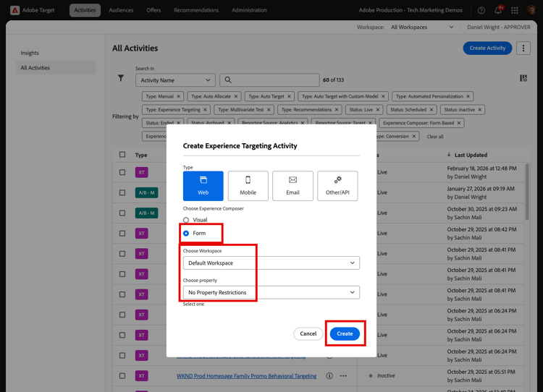Open Insights in the sidebar

(30, 53)
